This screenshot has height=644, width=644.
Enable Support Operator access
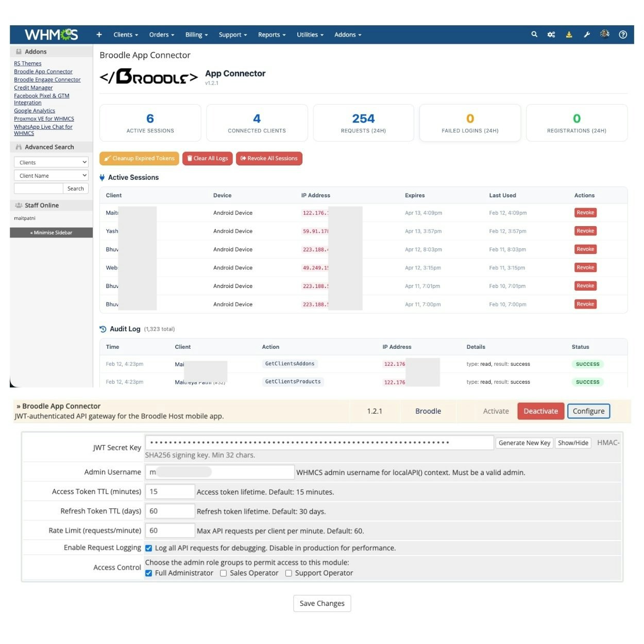tap(289, 573)
